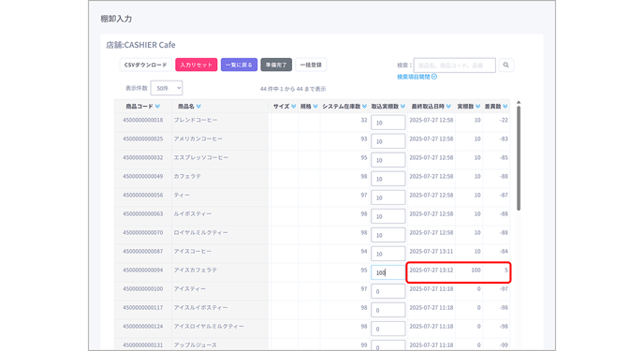
Task: Sort by 商品コード column arrow
Action: tap(157, 107)
